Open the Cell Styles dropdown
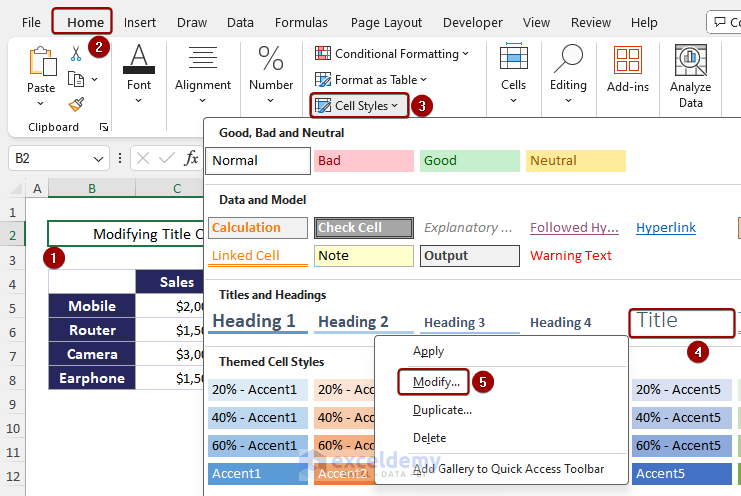The image size is (741, 496). 359,105
